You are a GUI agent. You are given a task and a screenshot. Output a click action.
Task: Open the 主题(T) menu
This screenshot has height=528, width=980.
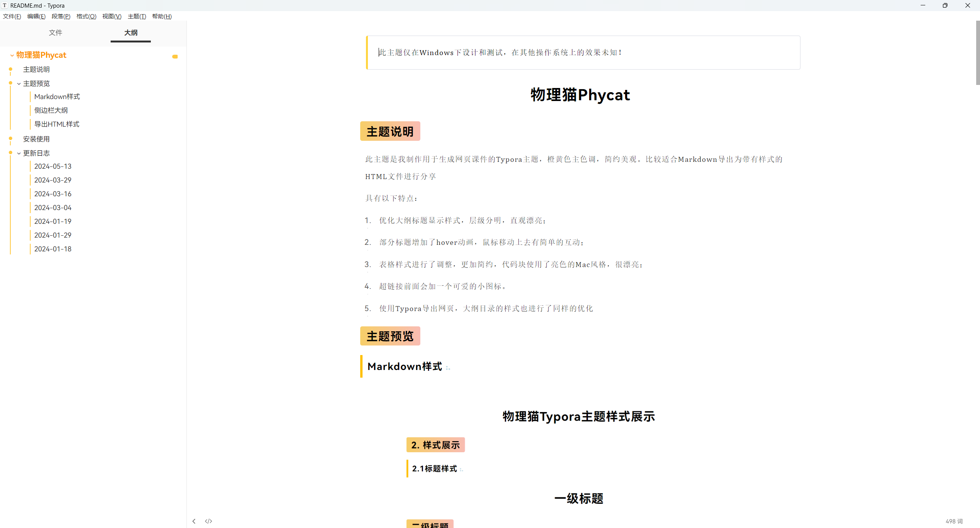[x=137, y=16]
